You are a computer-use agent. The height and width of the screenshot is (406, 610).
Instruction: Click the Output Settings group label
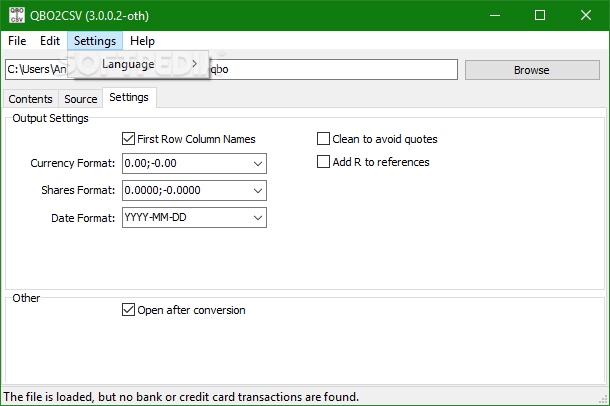pos(51,118)
